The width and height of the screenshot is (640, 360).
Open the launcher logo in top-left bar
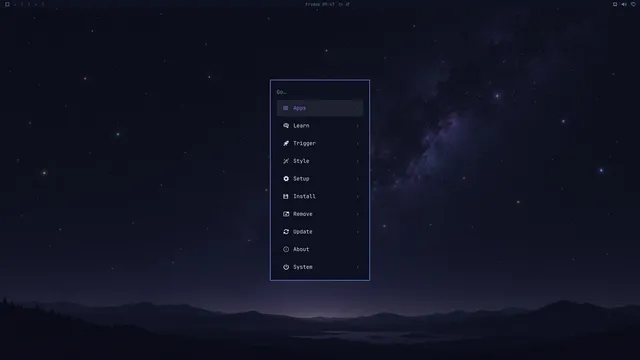7,4
